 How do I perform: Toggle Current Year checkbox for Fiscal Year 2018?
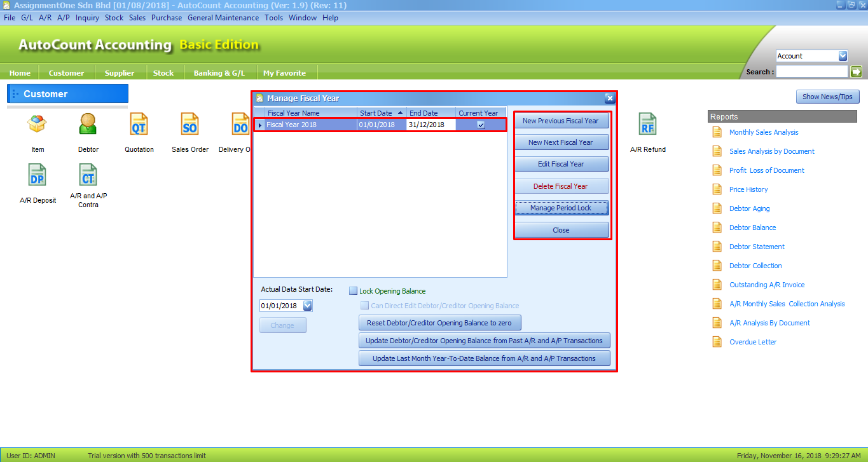coord(481,125)
